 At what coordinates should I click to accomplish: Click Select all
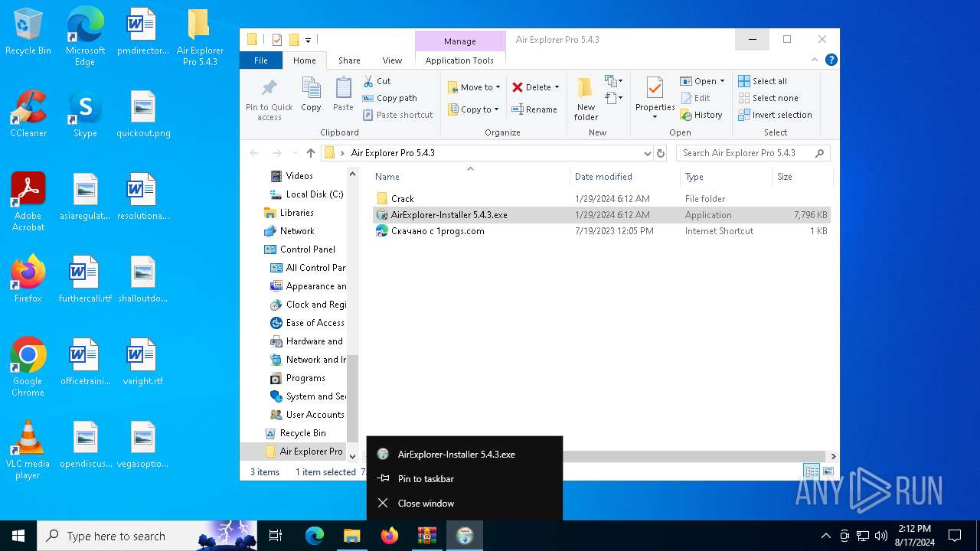[x=763, y=81]
